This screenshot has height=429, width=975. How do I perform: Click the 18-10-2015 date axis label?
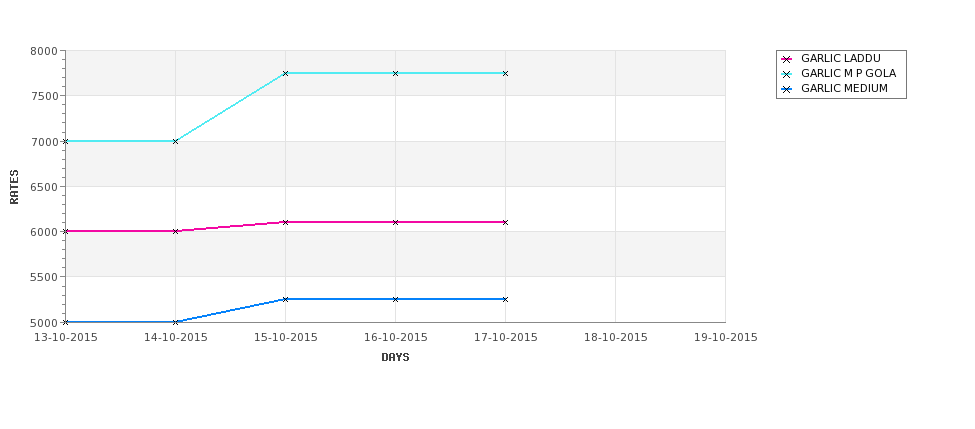pos(616,338)
